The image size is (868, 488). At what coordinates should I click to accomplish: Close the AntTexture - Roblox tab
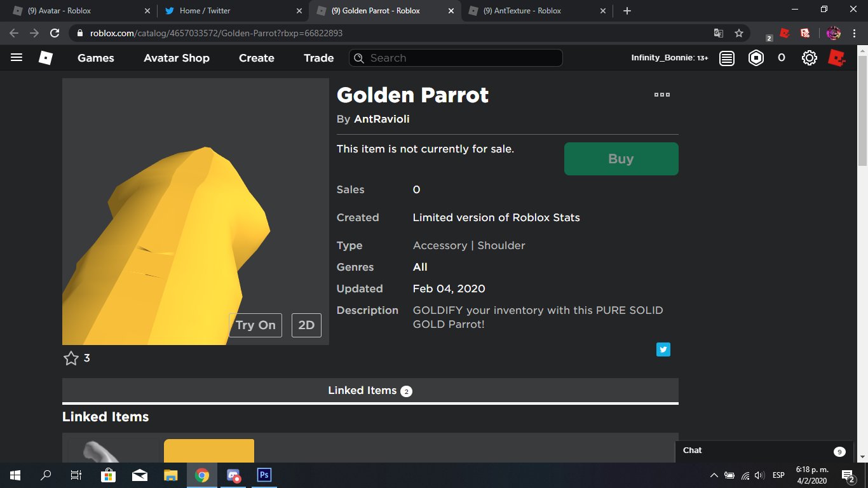point(602,11)
